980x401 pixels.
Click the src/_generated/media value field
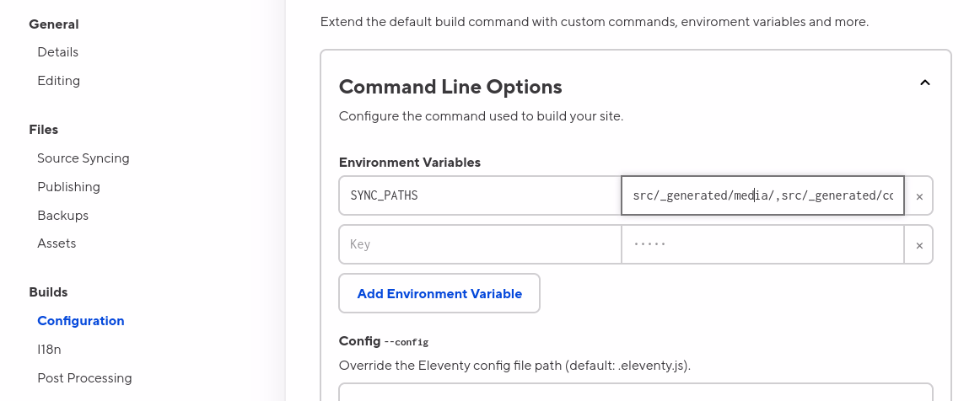point(762,195)
